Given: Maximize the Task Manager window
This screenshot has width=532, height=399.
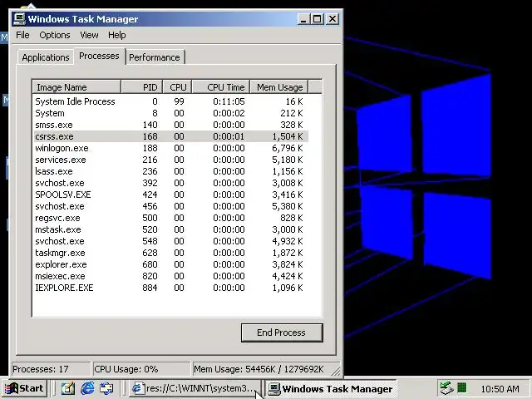Looking at the screenshot, I should coord(318,19).
